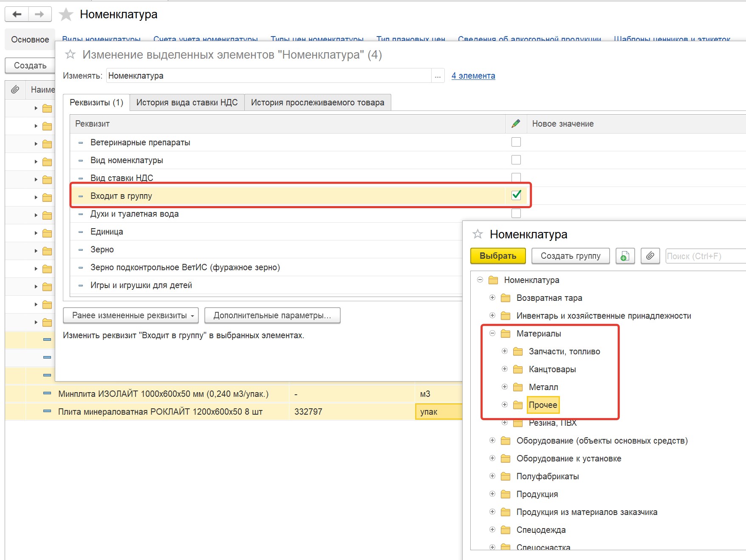
Task: Expand Инвентарь и хозяйственные принадлежности group
Action: pyautogui.click(x=492, y=315)
